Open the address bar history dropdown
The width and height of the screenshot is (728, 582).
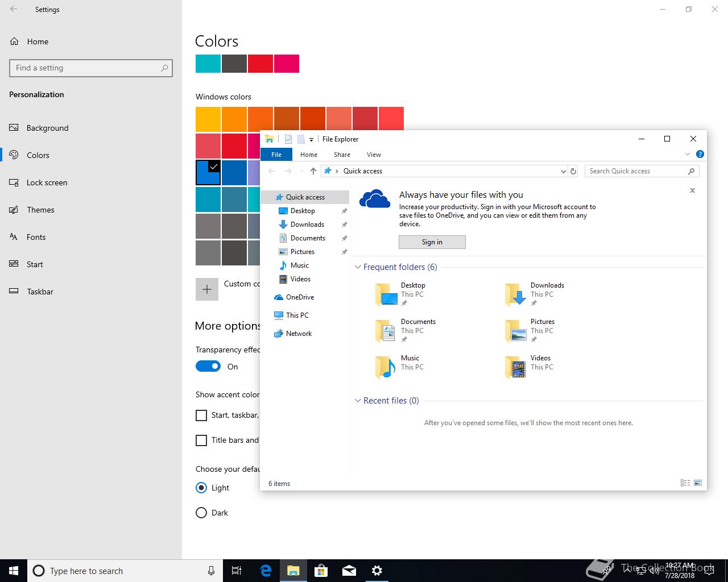click(564, 171)
